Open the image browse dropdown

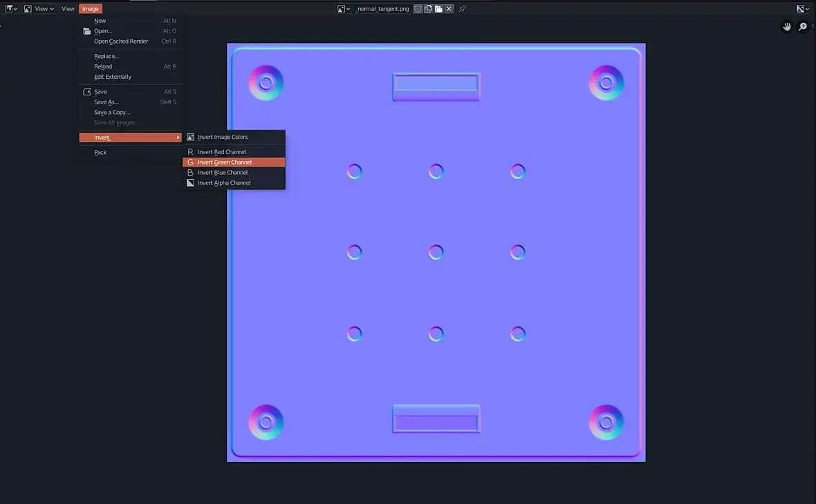pos(344,9)
